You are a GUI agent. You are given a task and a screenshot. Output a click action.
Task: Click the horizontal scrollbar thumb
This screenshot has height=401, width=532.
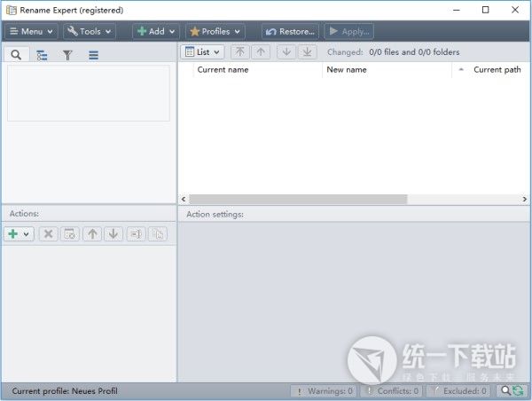pos(298,199)
